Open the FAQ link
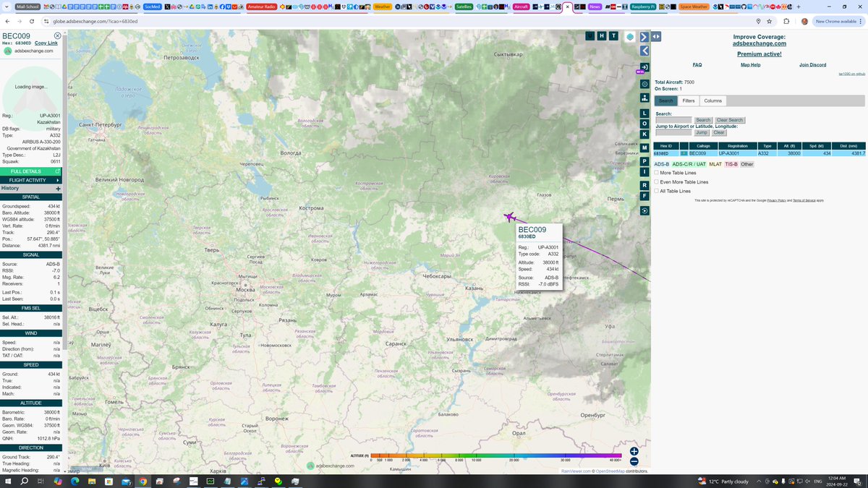Screen dimensions: 868x488 (x=697, y=65)
